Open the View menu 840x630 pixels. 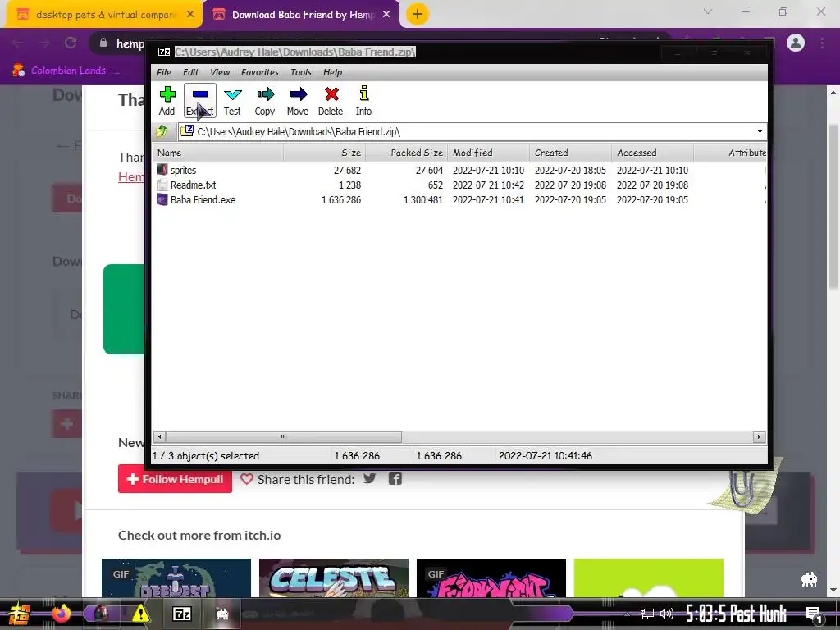[220, 72]
